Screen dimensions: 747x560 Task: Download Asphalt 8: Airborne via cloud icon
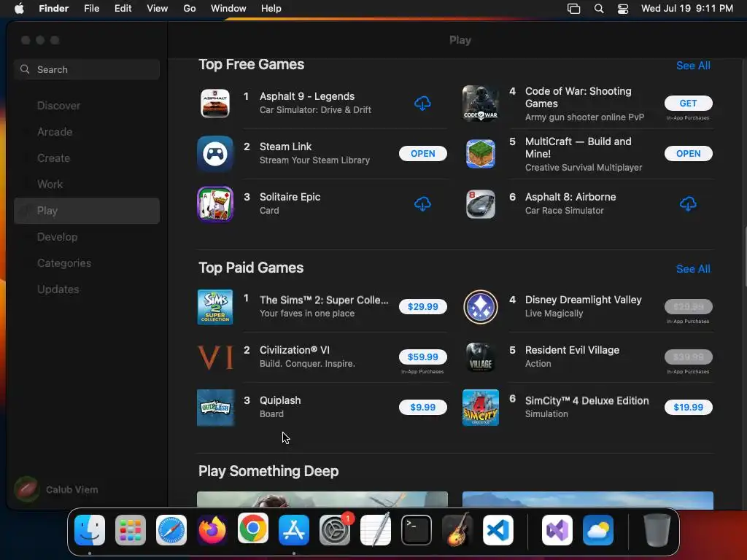(x=688, y=204)
